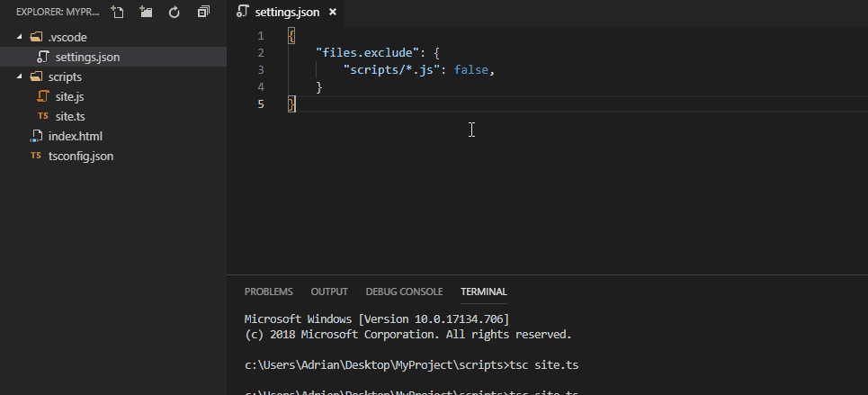Click the settings.json tab file icon
The width and height of the screenshot is (868, 395).
(x=243, y=11)
